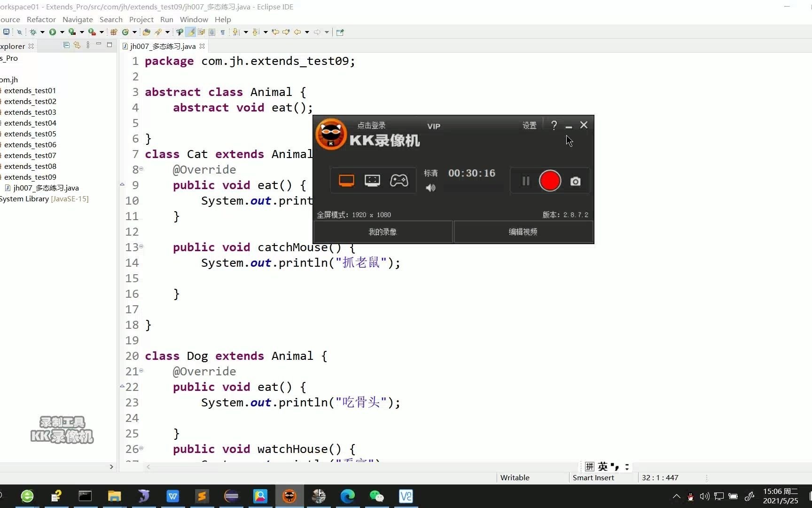Image resolution: width=812 pixels, height=508 pixels.
Task: Open WeChat from the taskbar
Action: tap(376, 496)
